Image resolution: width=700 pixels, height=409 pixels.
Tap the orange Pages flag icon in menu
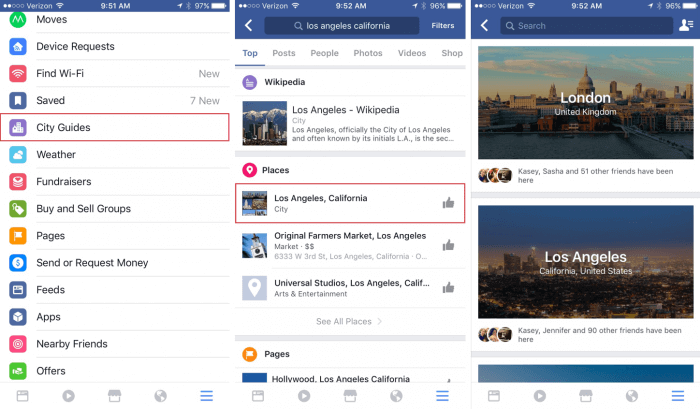click(x=18, y=236)
